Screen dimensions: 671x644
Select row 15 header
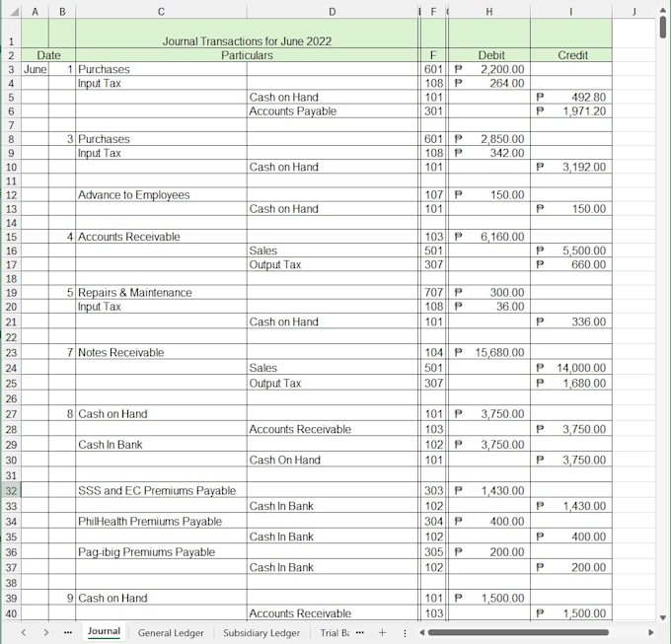[x=11, y=237]
